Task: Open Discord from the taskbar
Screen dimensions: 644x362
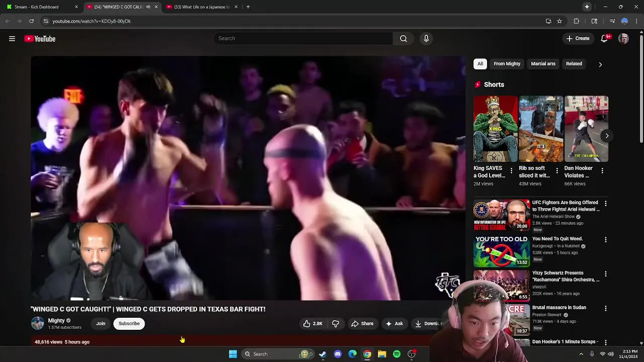Action: point(338,354)
